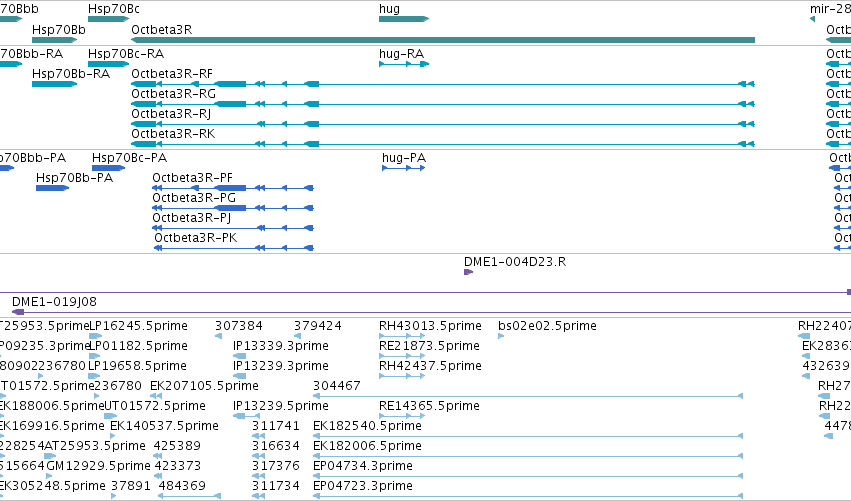Select the LP19658.5prime EST label
The image size is (851, 501).
[137, 366]
